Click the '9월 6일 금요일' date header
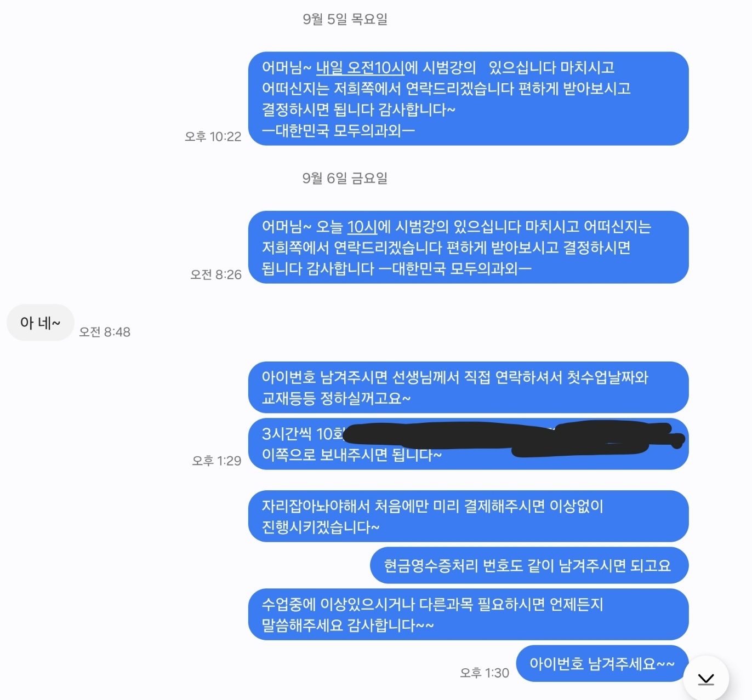 click(345, 178)
